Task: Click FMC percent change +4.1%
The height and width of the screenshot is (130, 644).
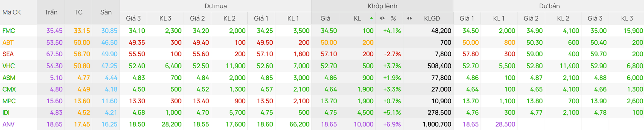Action: click(392, 31)
